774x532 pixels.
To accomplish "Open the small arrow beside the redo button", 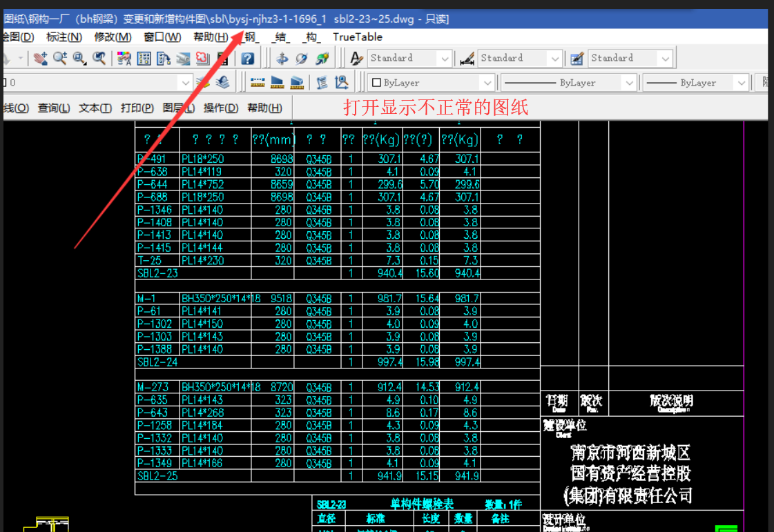I will [x=21, y=58].
